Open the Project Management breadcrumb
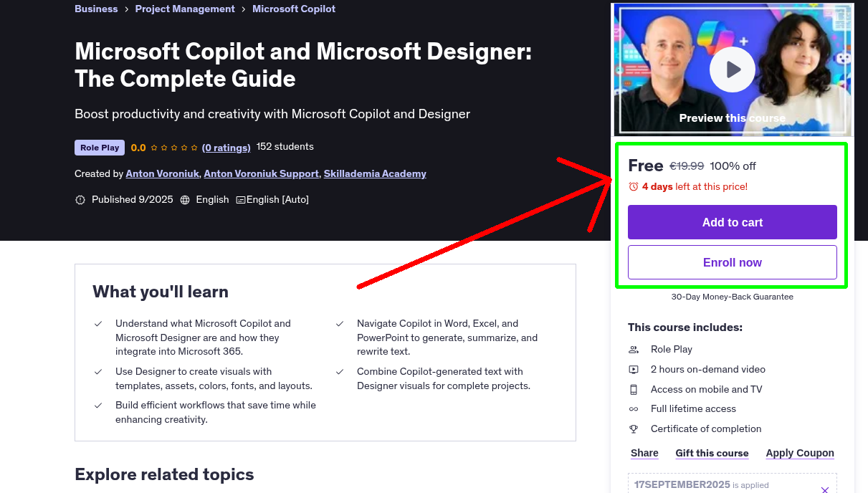Viewport: 868px width, 493px height. (185, 9)
